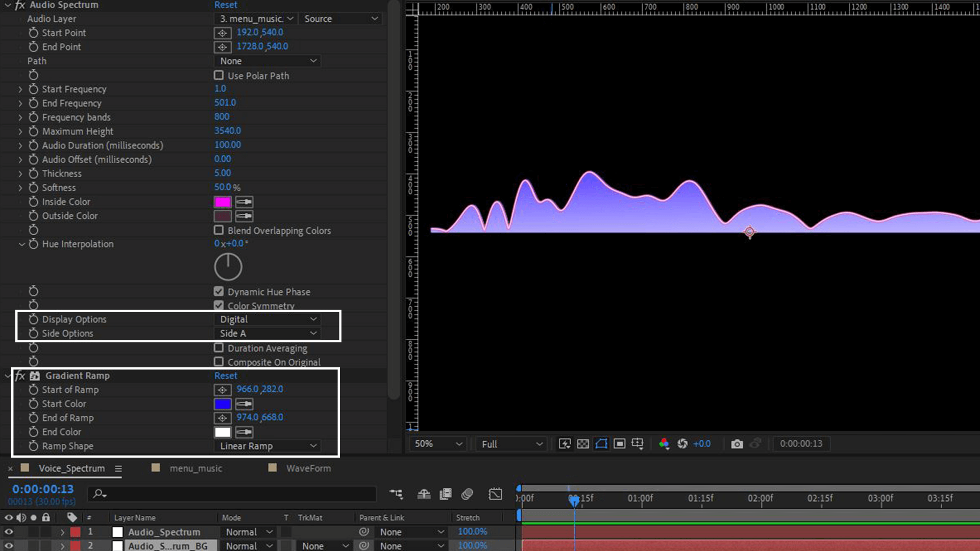Image resolution: width=980 pixels, height=551 pixels.
Task: Click Reset button for Gradient Ramp
Action: 225,375
